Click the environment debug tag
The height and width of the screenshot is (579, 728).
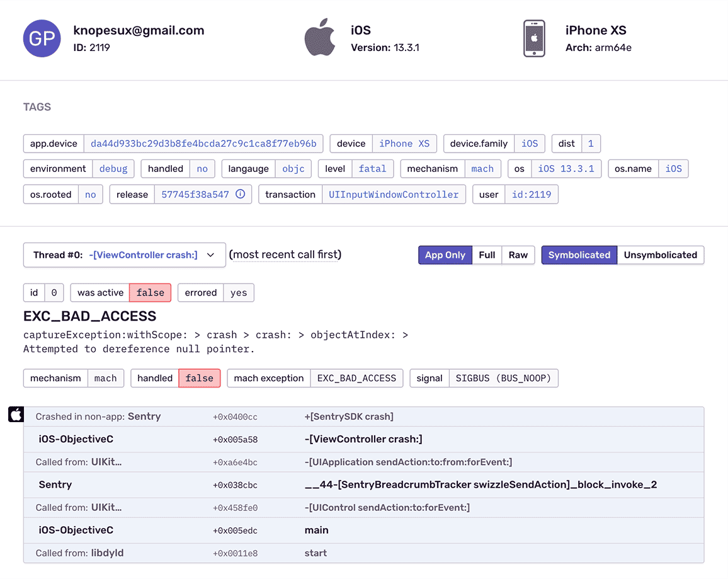[113, 169]
